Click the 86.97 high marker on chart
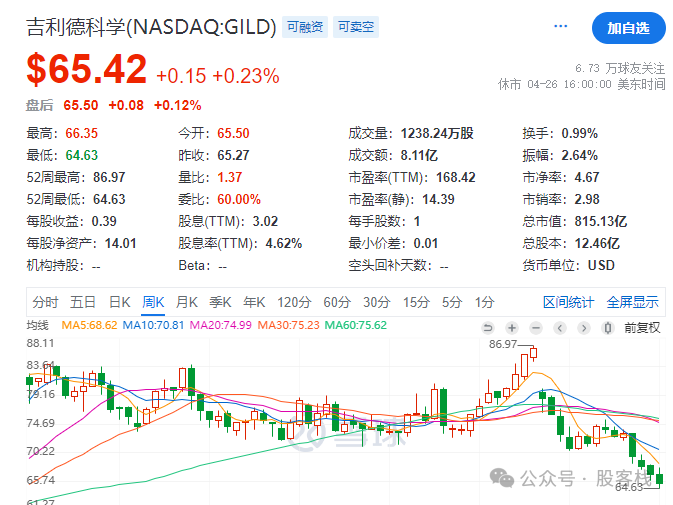The height and width of the screenshot is (505, 673). pos(503,344)
